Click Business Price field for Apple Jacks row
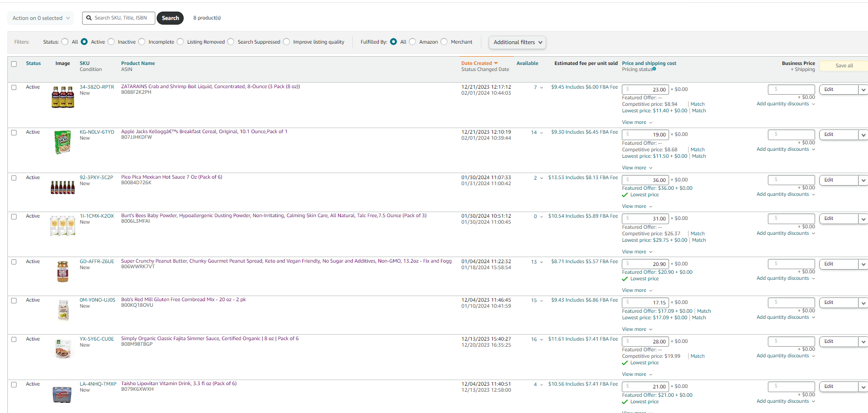This screenshot has width=868, height=413. tap(791, 135)
